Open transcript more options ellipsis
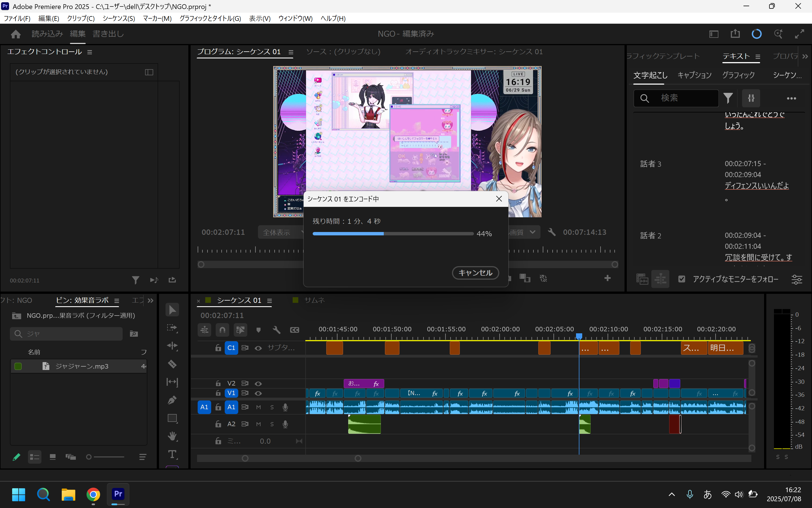 (791, 98)
